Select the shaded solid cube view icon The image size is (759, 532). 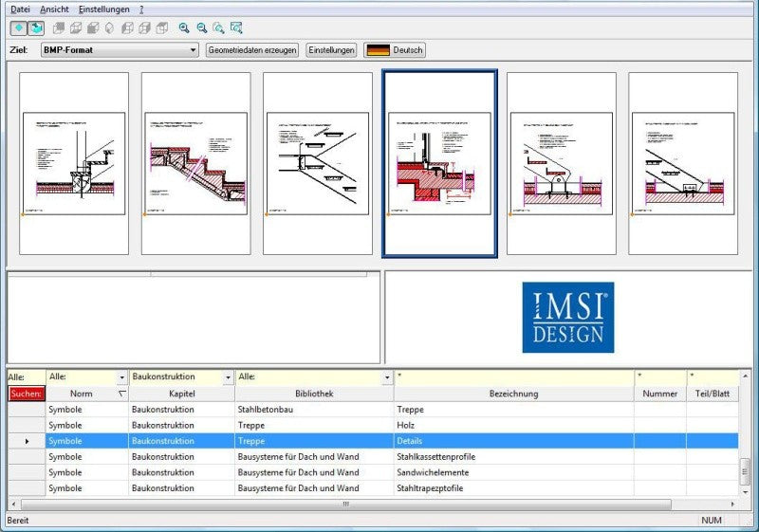(x=93, y=28)
